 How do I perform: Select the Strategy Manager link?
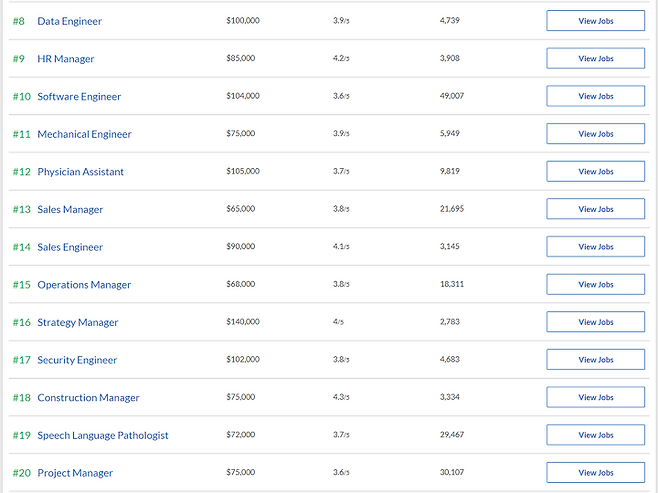pyautogui.click(x=78, y=322)
